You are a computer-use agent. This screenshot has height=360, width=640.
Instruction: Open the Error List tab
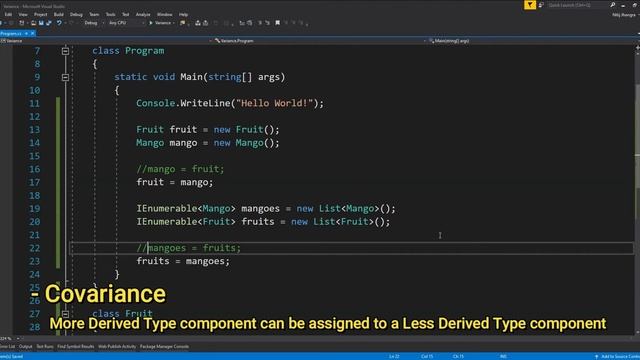(7, 347)
